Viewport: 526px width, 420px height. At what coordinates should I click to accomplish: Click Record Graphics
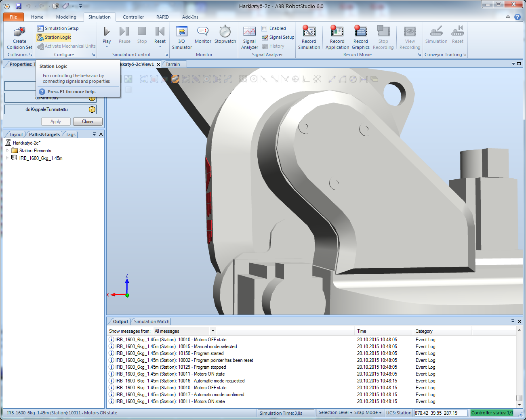[x=360, y=38]
